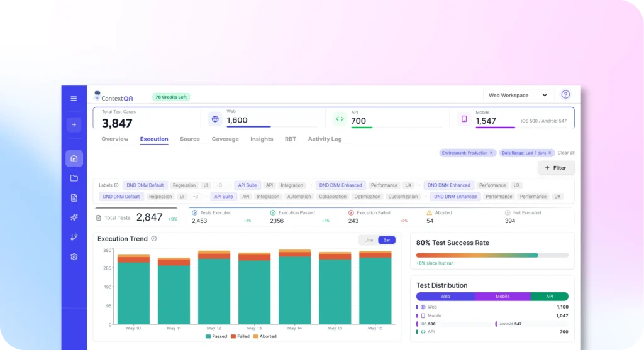Switch chart to Line view
644x350 pixels.
click(369, 240)
